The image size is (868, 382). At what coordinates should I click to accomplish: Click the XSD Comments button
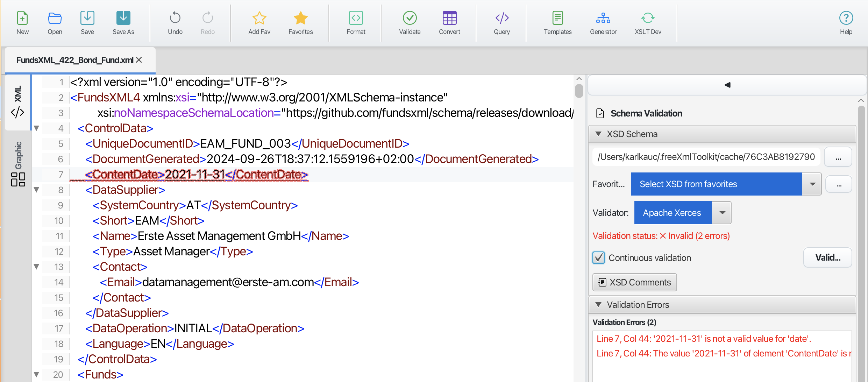(634, 282)
